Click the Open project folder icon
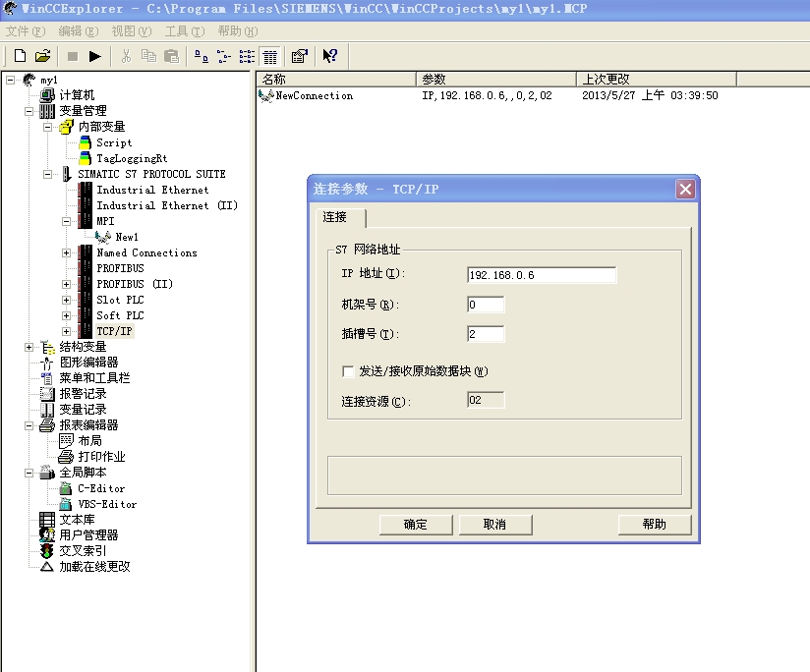 (42, 56)
